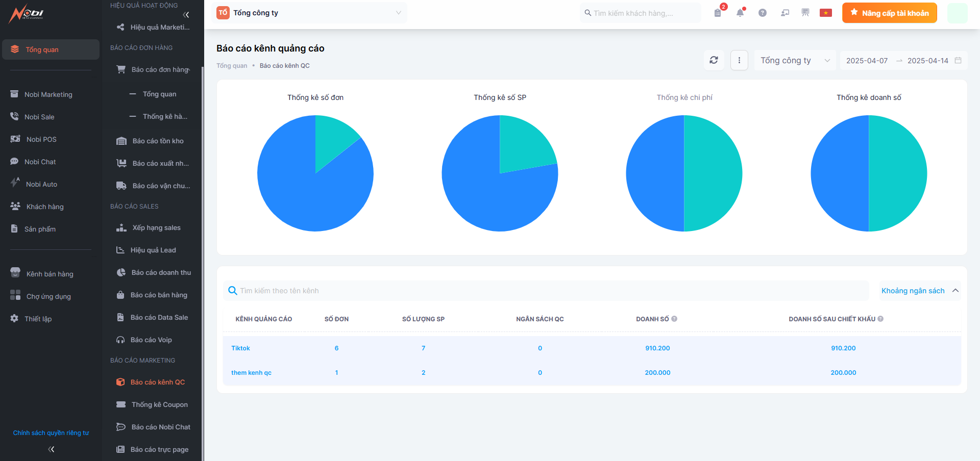Go to Nobi Marketing section

coord(48,94)
